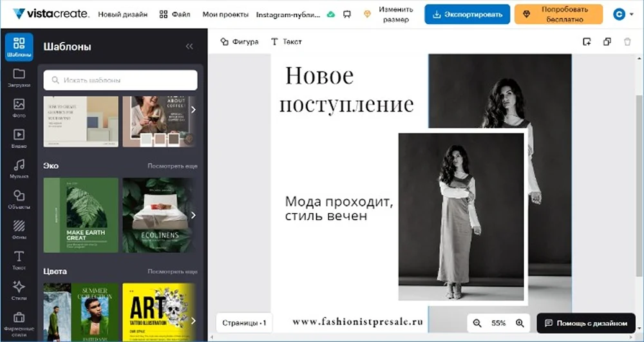
Task: Click the cloud save status icon
Action: coord(330,14)
